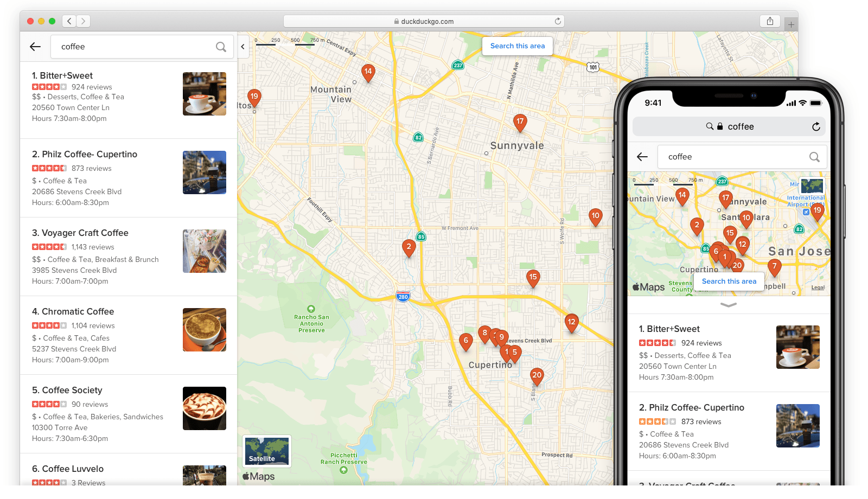This screenshot has width=868, height=499.
Task: Click the browser back navigation arrow
Action: (69, 21)
